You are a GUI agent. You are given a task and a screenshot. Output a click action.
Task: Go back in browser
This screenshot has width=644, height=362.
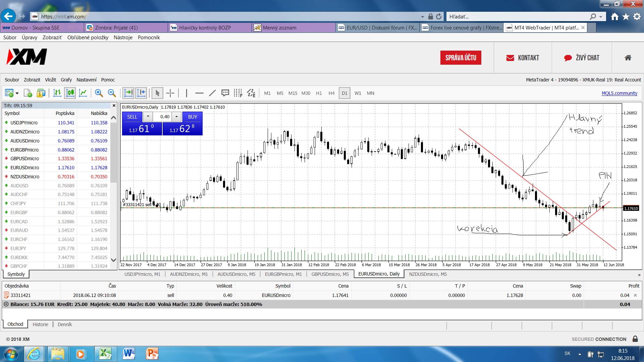click(x=8, y=16)
